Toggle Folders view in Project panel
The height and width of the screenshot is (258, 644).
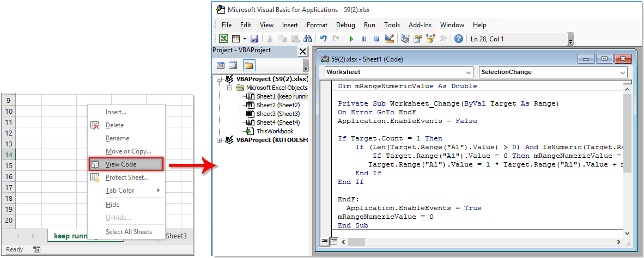(248, 65)
